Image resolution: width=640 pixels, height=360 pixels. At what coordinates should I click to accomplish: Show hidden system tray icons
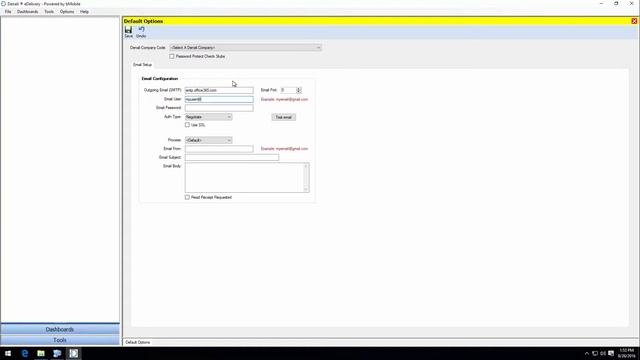point(587,353)
